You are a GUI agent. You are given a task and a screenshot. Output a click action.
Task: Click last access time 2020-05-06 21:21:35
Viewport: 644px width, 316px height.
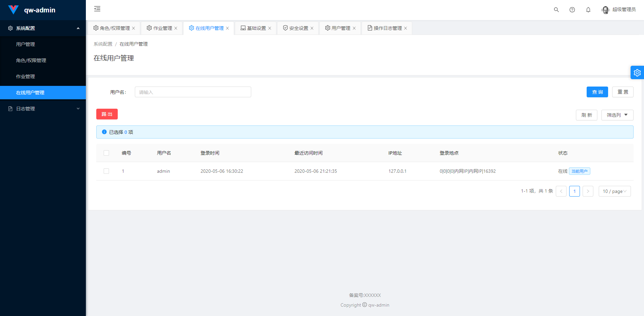pos(316,171)
